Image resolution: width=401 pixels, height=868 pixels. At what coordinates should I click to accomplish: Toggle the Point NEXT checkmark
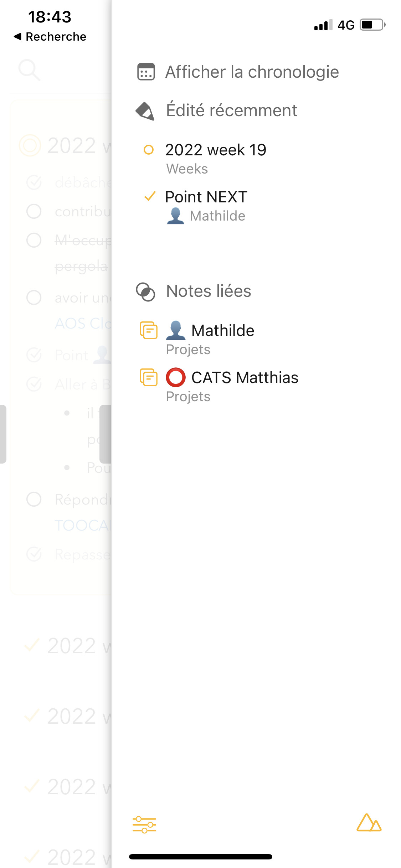pos(150,196)
